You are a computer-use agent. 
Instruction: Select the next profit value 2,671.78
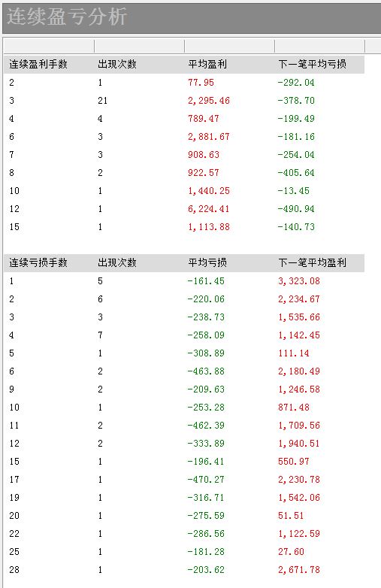click(299, 570)
